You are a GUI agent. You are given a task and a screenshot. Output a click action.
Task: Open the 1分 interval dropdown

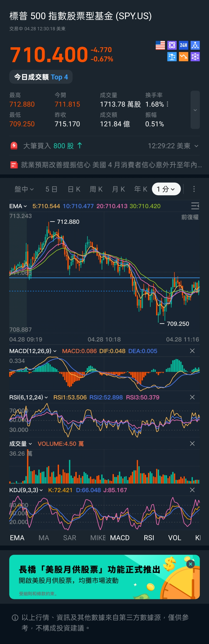[x=166, y=189]
